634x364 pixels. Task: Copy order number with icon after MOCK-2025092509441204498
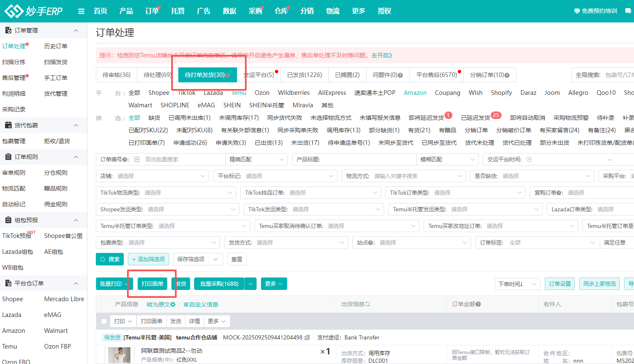[307, 337]
